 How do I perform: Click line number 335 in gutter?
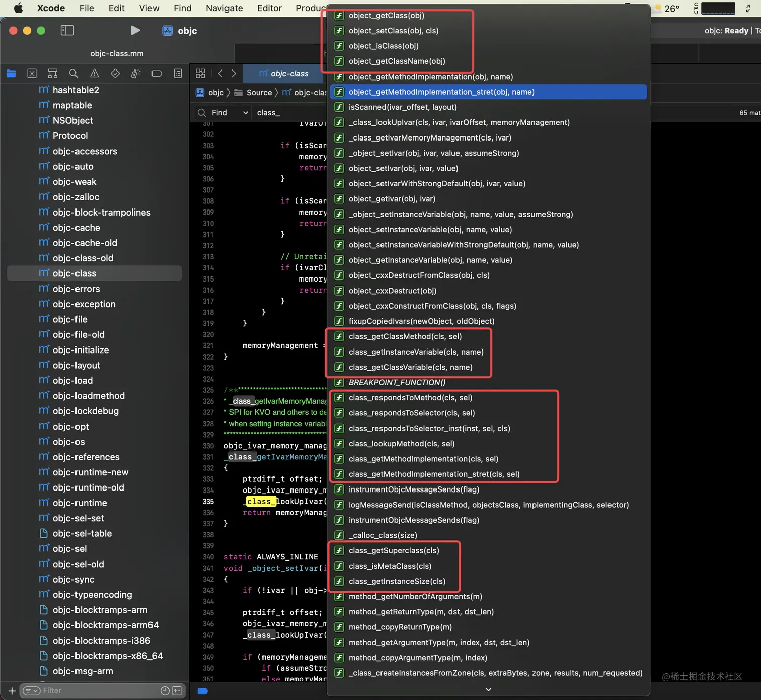208,502
